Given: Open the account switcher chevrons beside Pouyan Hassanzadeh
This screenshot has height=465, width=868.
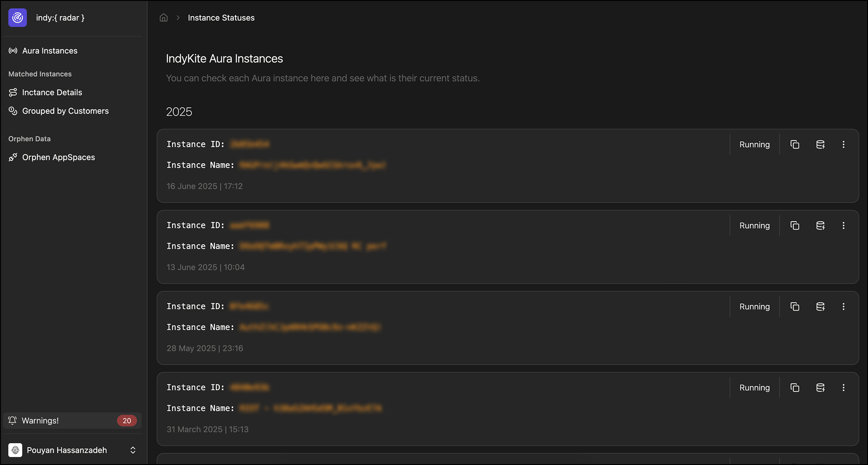Looking at the screenshot, I should pos(133,450).
